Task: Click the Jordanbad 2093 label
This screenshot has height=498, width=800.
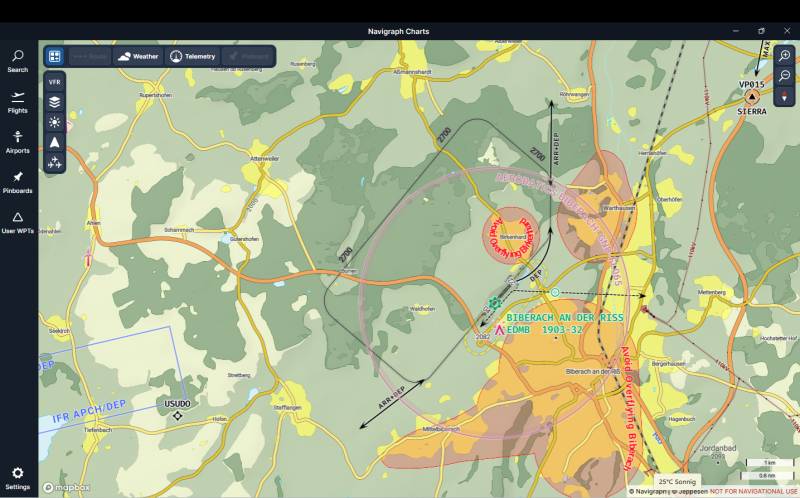Action: click(717, 452)
